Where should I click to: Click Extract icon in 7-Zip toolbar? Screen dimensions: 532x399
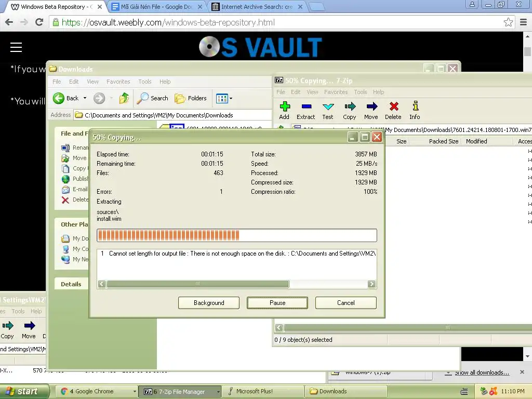(x=305, y=111)
